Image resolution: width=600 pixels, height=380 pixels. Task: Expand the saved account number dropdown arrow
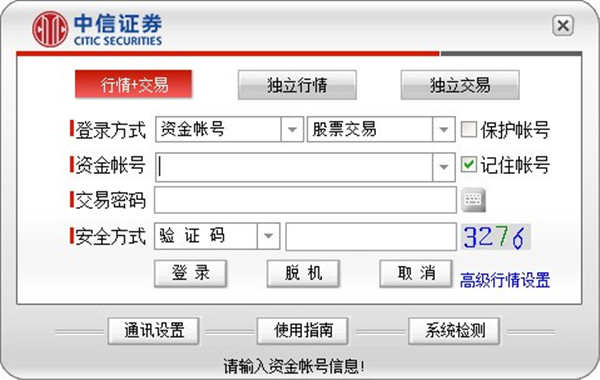point(444,167)
